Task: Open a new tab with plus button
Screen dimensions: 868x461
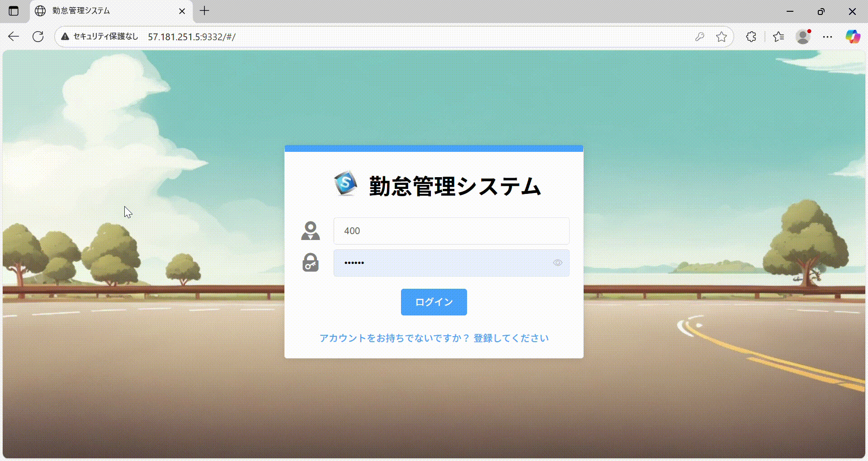Action: pos(204,11)
